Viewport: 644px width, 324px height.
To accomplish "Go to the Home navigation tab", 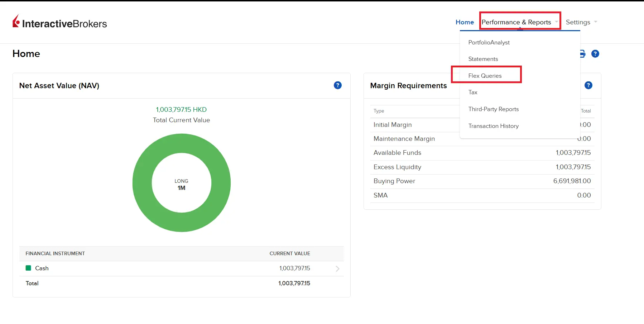I will tap(465, 22).
